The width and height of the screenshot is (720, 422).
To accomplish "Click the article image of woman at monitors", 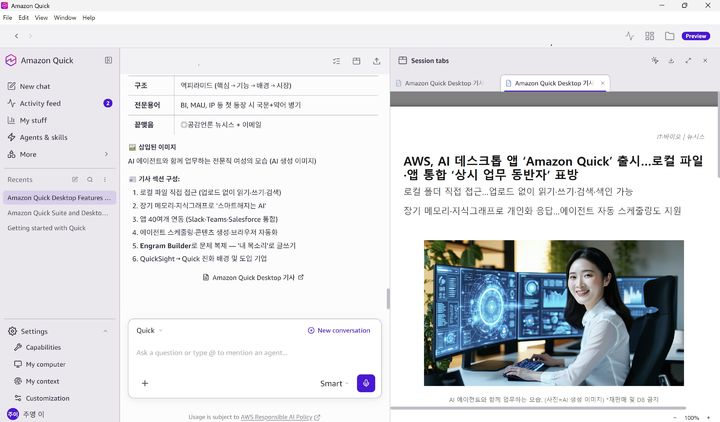I will click(x=554, y=313).
